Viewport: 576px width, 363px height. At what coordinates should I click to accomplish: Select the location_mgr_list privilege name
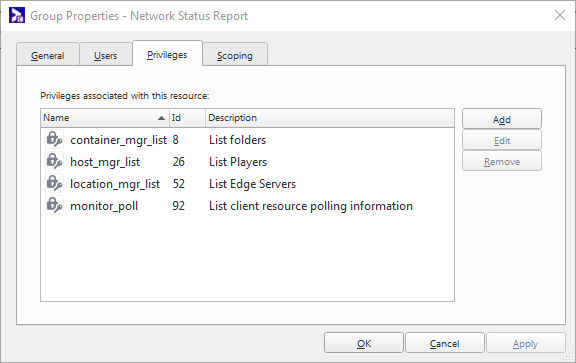pos(115,184)
